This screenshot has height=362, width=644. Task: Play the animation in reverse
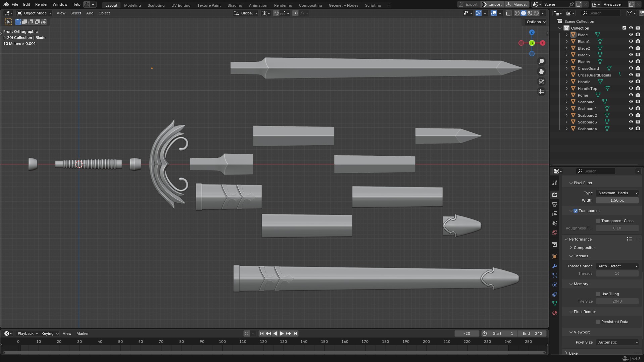(x=275, y=333)
